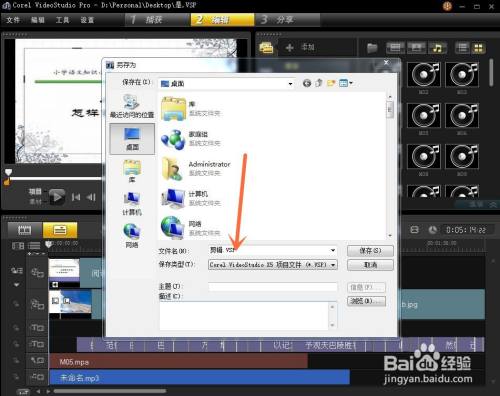This screenshot has width=500, height=396.
Task: Click the go-to-start playback button
Action: 76,197
